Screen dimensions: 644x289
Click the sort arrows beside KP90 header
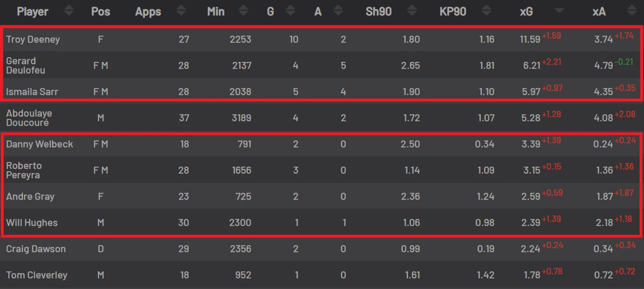pos(486,11)
